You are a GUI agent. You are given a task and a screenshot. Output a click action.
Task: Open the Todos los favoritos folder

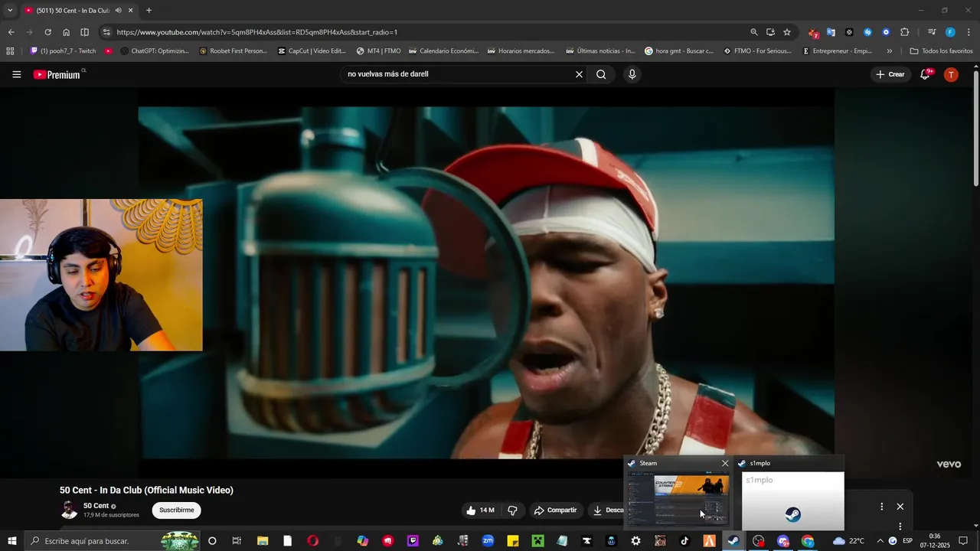tap(941, 51)
